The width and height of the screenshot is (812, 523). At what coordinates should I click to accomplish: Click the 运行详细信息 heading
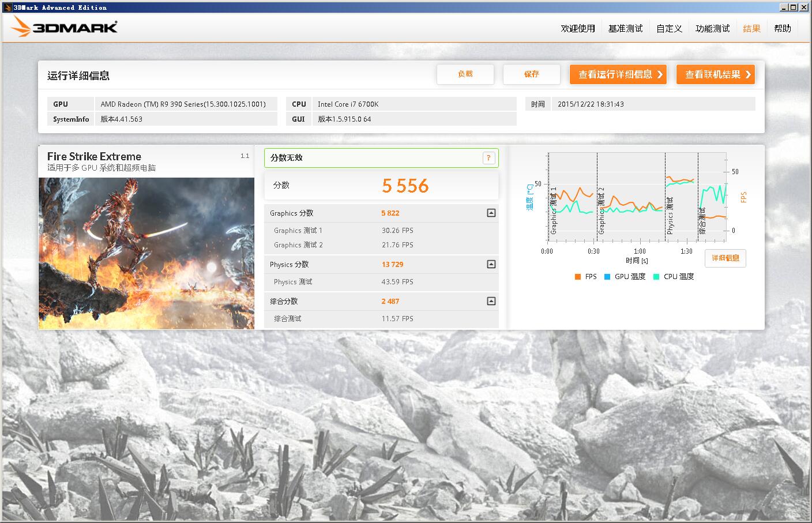point(78,76)
